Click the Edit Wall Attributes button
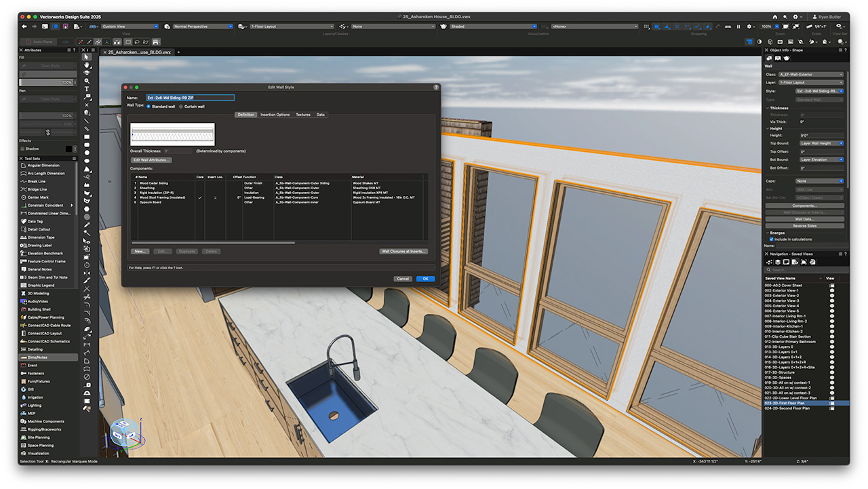868x489 pixels. coord(151,160)
